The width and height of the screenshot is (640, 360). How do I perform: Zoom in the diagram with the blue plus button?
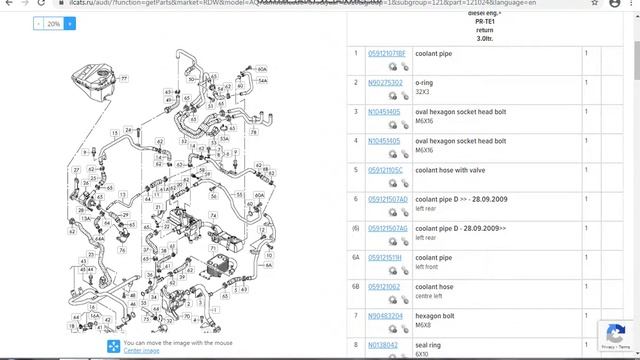[x=70, y=24]
